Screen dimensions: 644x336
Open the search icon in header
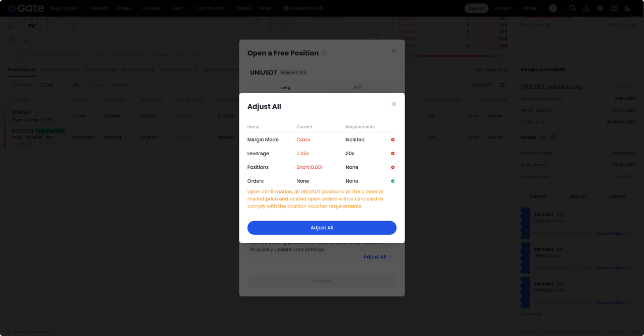(x=573, y=8)
